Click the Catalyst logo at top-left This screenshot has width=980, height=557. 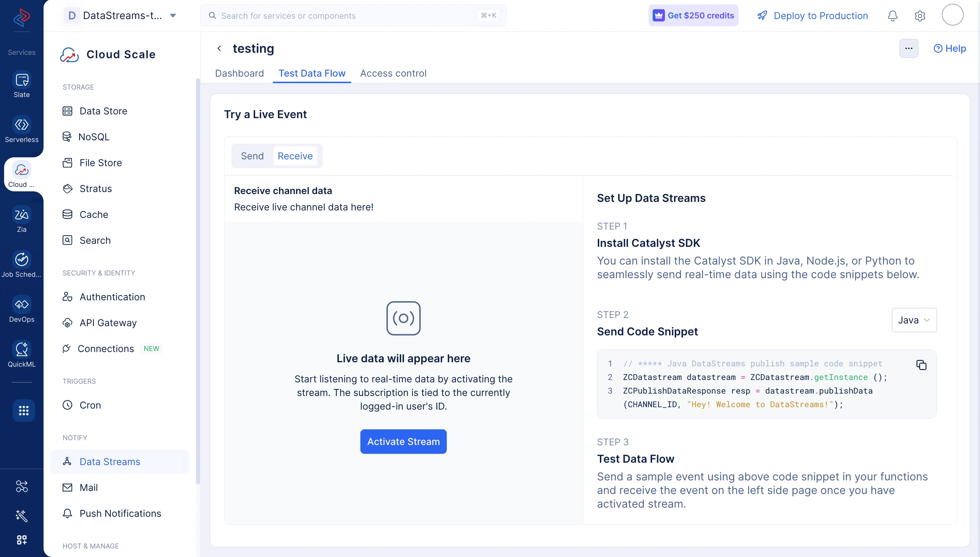point(22,18)
